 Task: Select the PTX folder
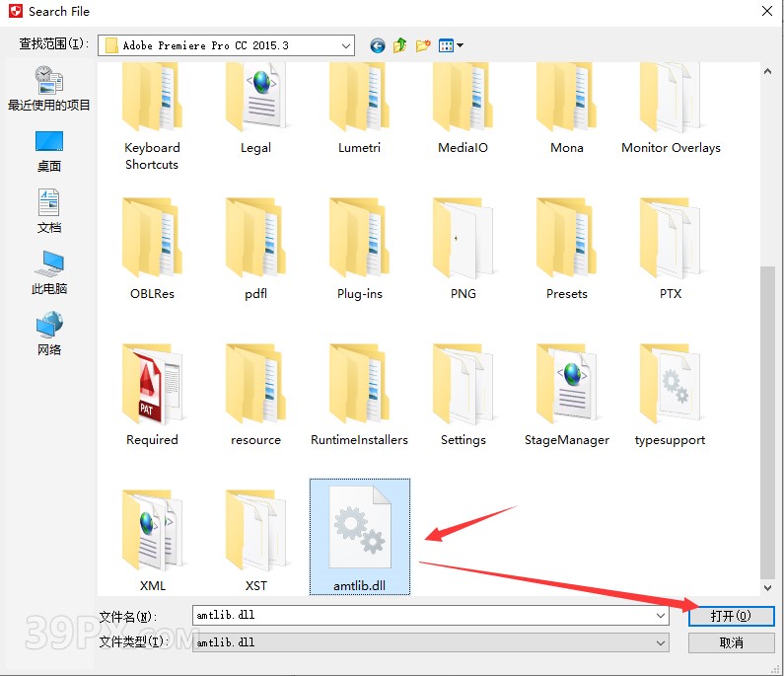tap(671, 249)
